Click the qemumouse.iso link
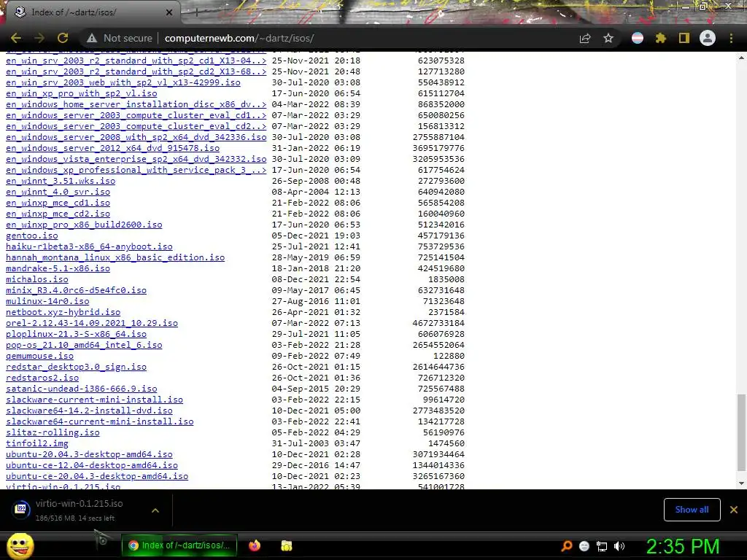The image size is (747, 560). (x=39, y=356)
